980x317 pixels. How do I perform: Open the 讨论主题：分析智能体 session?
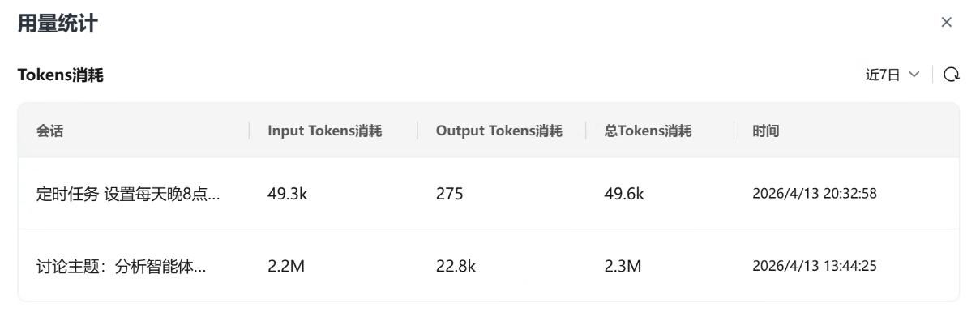click(122, 266)
